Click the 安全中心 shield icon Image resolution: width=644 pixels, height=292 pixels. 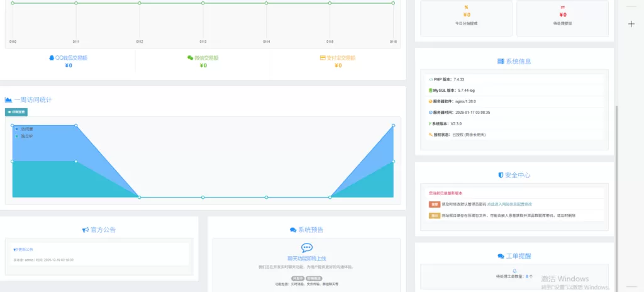click(x=501, y=175)
